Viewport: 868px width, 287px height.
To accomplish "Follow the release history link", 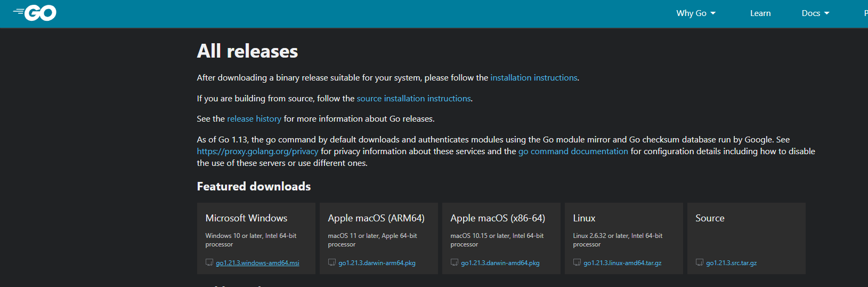I will pyautogui.click(x=254, y=119).
